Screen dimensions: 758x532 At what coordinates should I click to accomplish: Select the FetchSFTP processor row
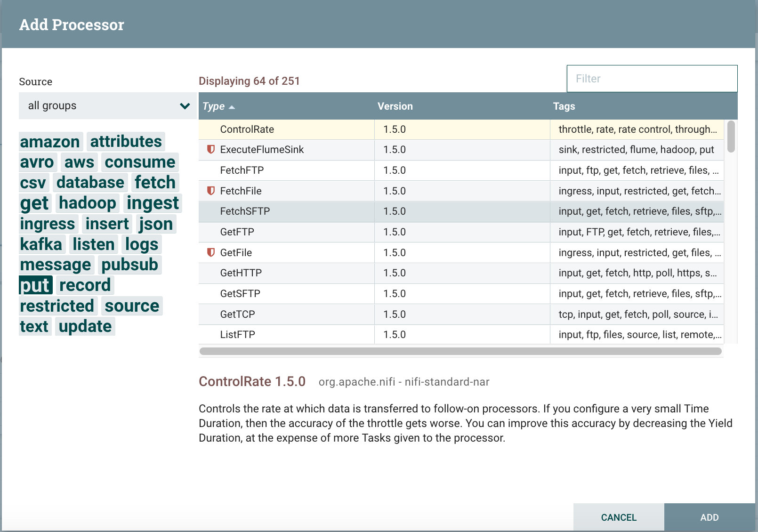click(245, 211)
